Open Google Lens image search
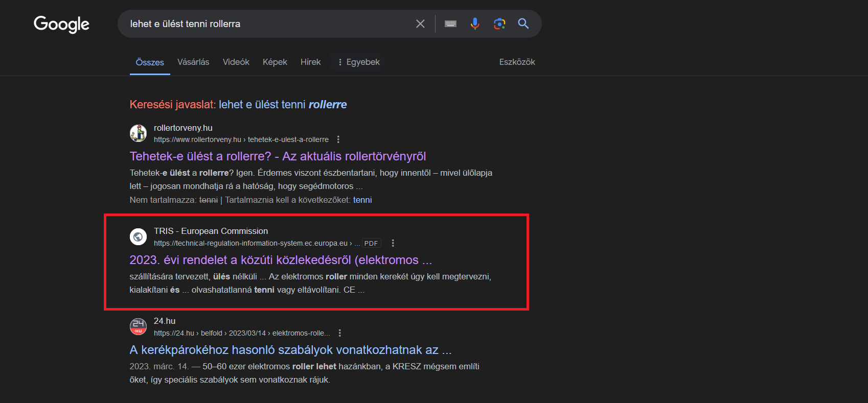 tap(499, 23)
